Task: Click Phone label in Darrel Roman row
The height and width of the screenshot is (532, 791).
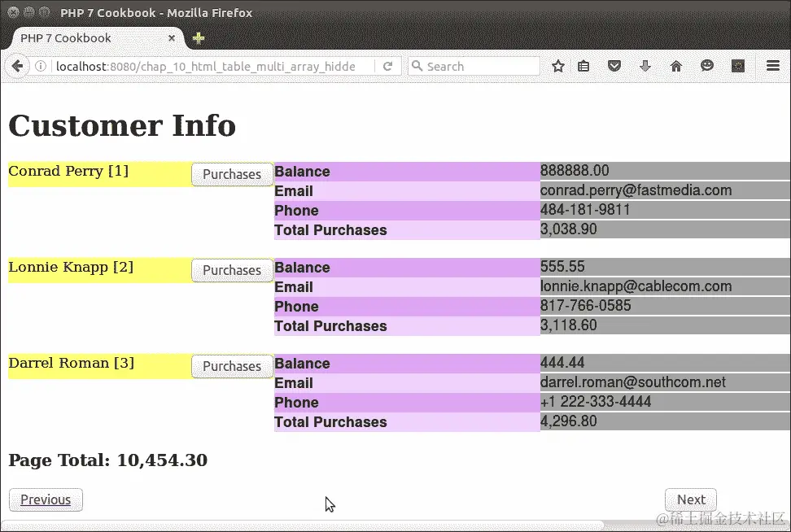Action: click(x=296, y=403)
